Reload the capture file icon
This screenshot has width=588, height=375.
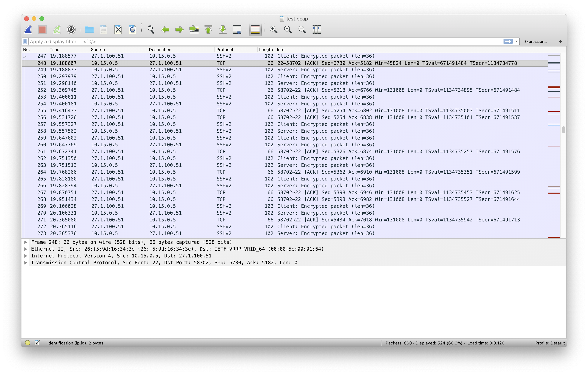click(x=133, y=30)
